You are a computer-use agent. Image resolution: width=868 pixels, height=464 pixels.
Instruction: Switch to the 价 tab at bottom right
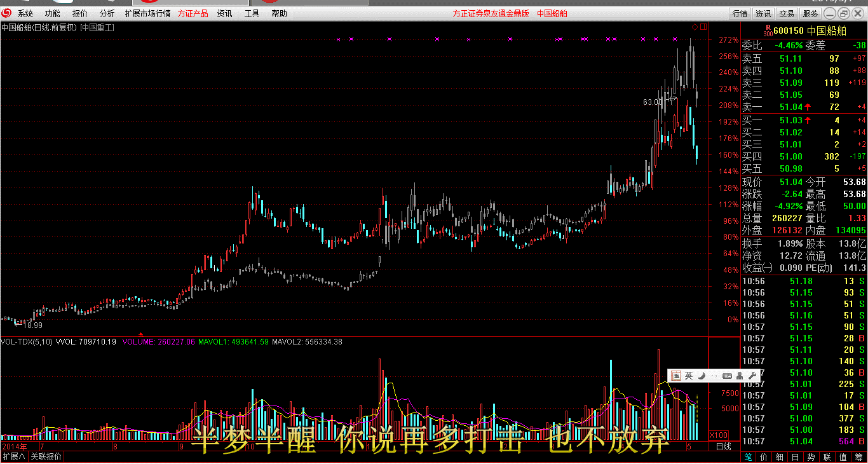763,457
